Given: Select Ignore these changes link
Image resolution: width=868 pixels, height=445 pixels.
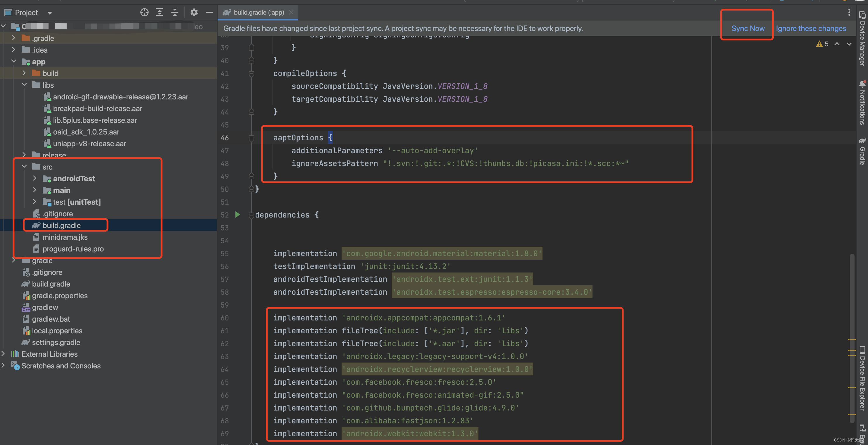Looking at the screenshot, I should (812, 27).
